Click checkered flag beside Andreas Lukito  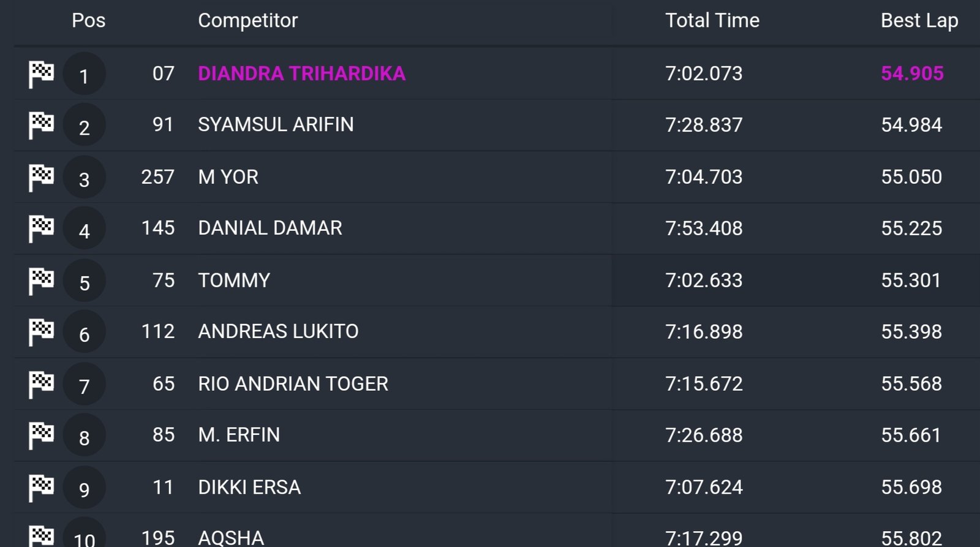pyautogui.click(x=41, y=333)
